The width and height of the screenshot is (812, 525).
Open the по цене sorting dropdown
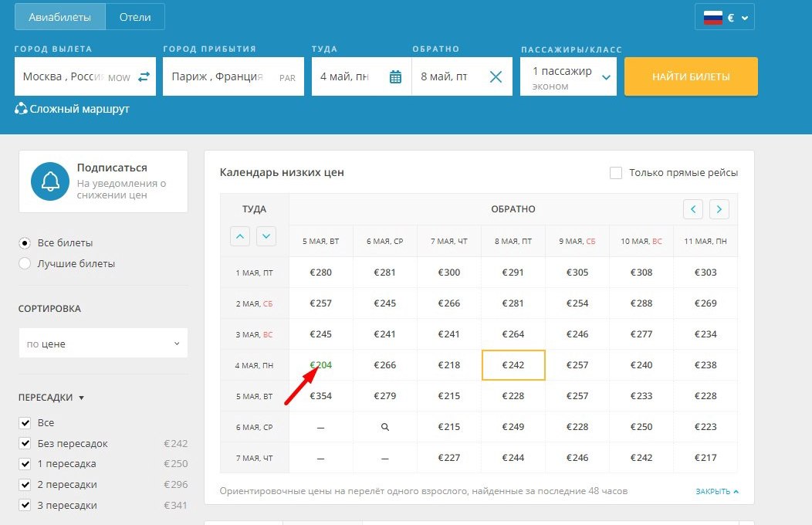pos(103,343)
